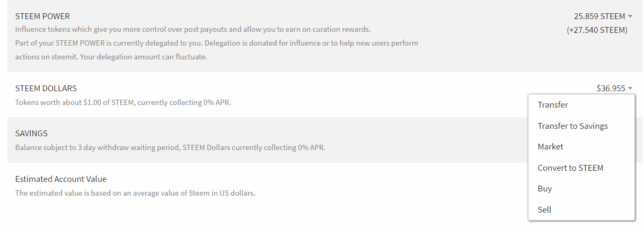Open the Market menu entry
This screenshot has height=228, width=644.
tap(550, 147)
